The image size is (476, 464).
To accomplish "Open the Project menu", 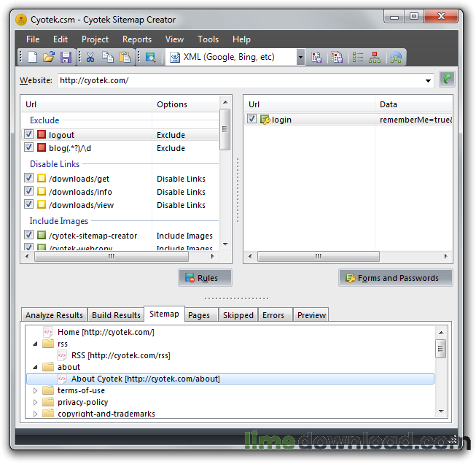I will [x=95, y=39].
